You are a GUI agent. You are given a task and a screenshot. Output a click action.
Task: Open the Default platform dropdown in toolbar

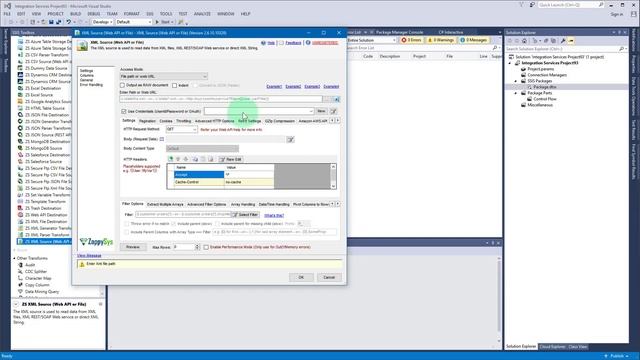click(133, 22)
